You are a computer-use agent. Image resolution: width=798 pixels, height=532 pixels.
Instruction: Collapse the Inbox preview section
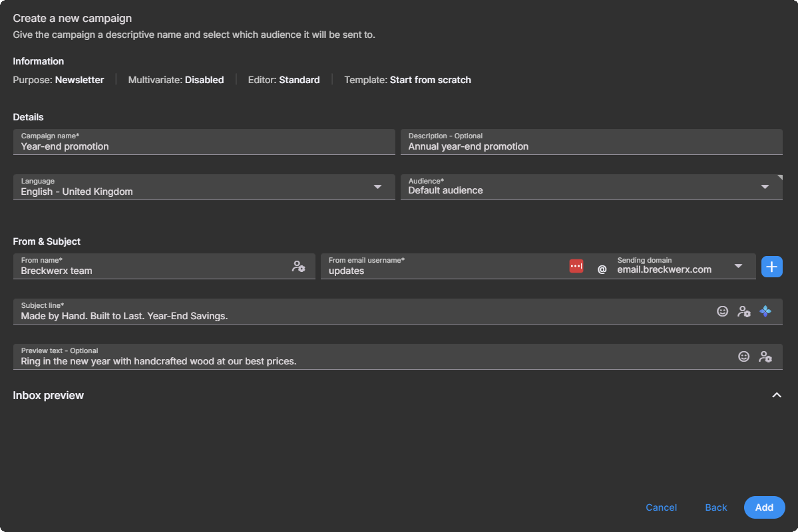tap(777, 394)
